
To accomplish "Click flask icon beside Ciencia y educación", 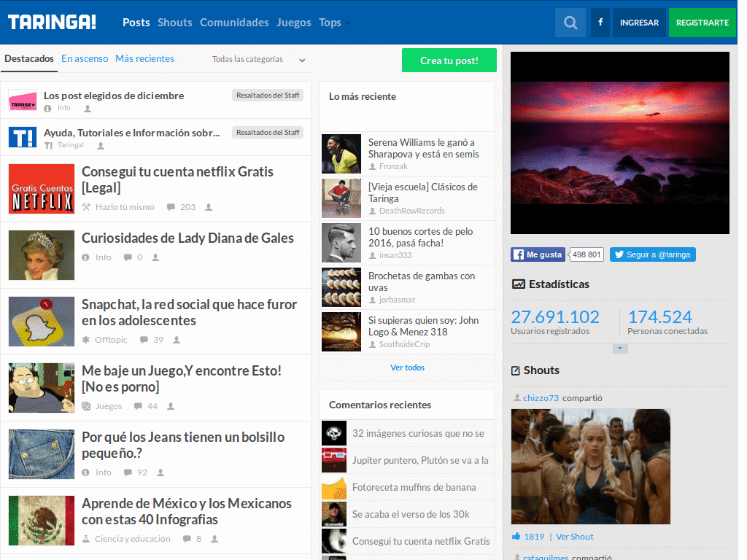I will 86,539.
